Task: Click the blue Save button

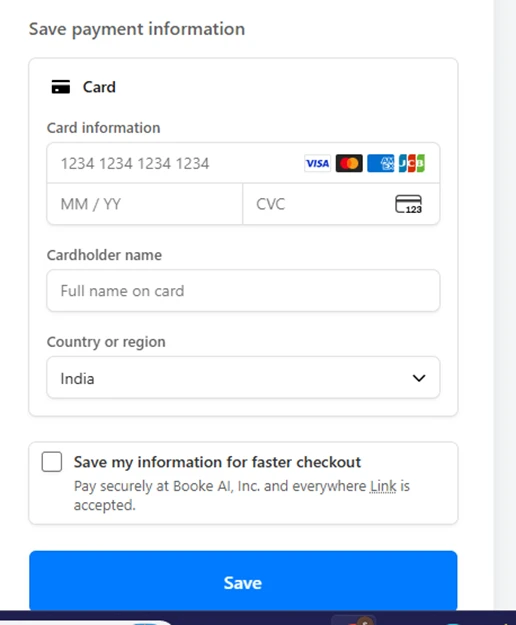Action: 243,581
